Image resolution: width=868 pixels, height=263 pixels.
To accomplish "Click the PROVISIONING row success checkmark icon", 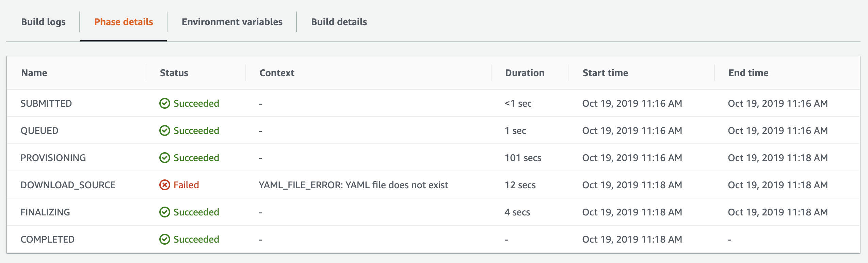I will [x=165, y=158].
